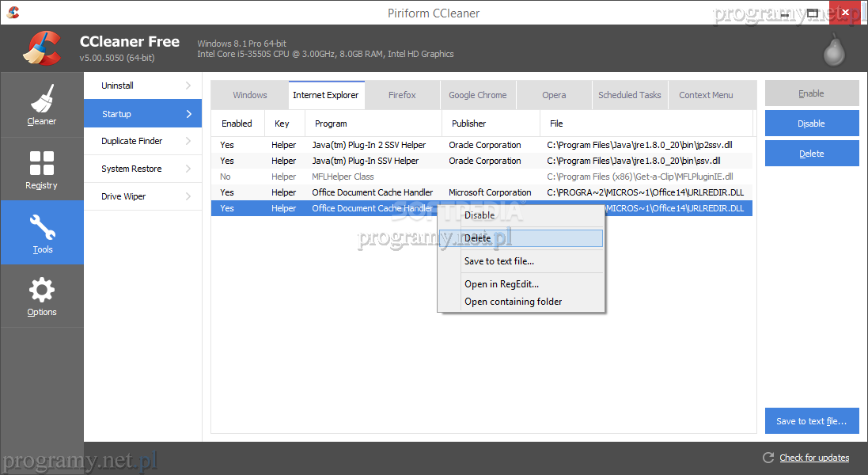Expand the Uninstall menu chevron

188,85
